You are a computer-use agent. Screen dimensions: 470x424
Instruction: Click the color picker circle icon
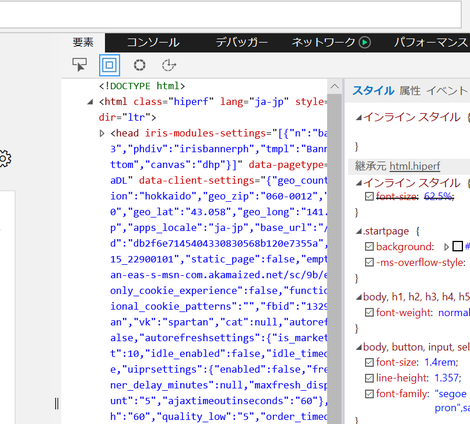pos(139,65)
